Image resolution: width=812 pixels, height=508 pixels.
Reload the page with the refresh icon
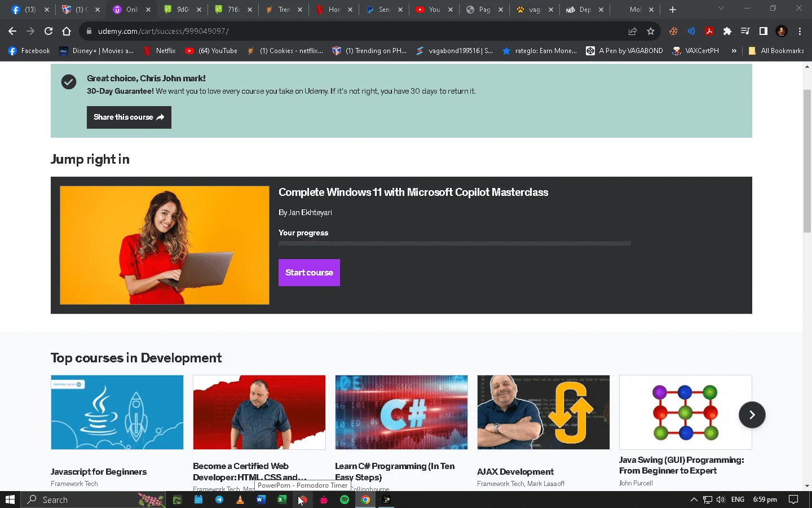pos(48,31)
